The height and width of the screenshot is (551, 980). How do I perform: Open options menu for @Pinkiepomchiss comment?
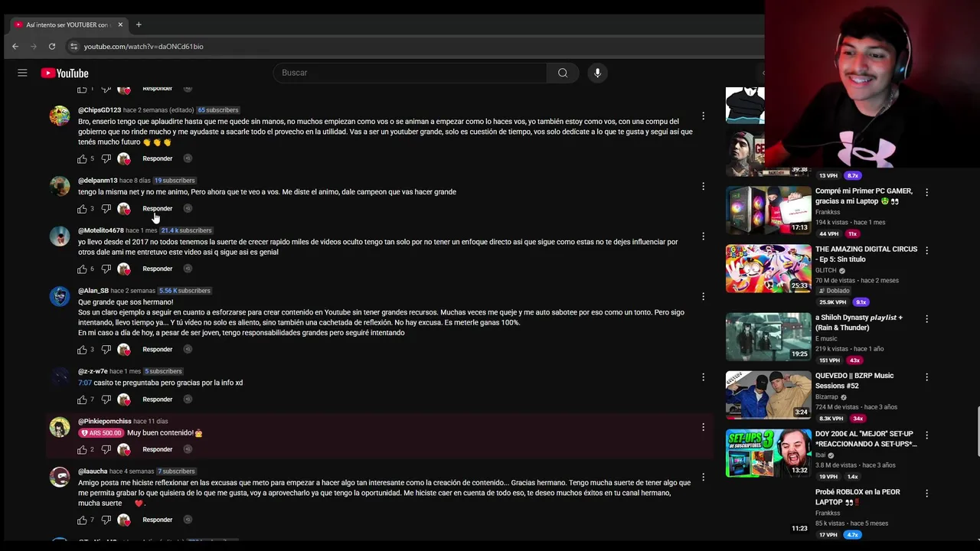point(703,427)
